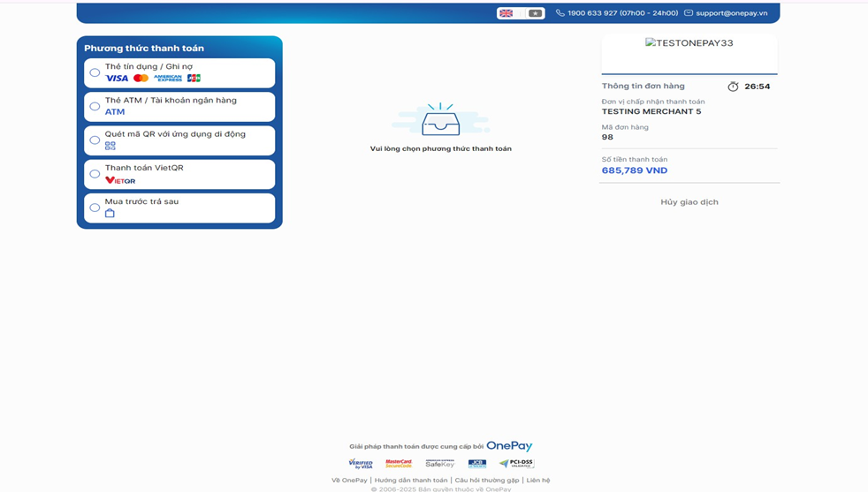This screenshot has width=868, height=492.
Task: Switch language using the UK flag
Action: pos(506,13)
